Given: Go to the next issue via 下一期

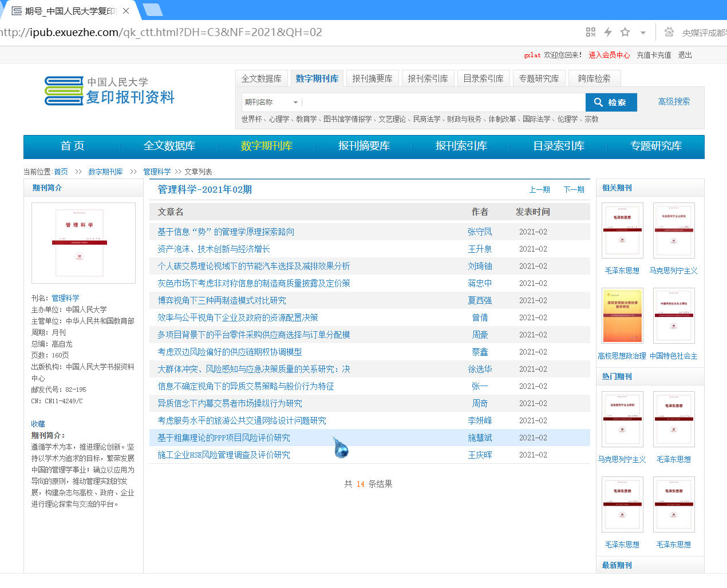Looking at the screenshot, I should (574, 189).
